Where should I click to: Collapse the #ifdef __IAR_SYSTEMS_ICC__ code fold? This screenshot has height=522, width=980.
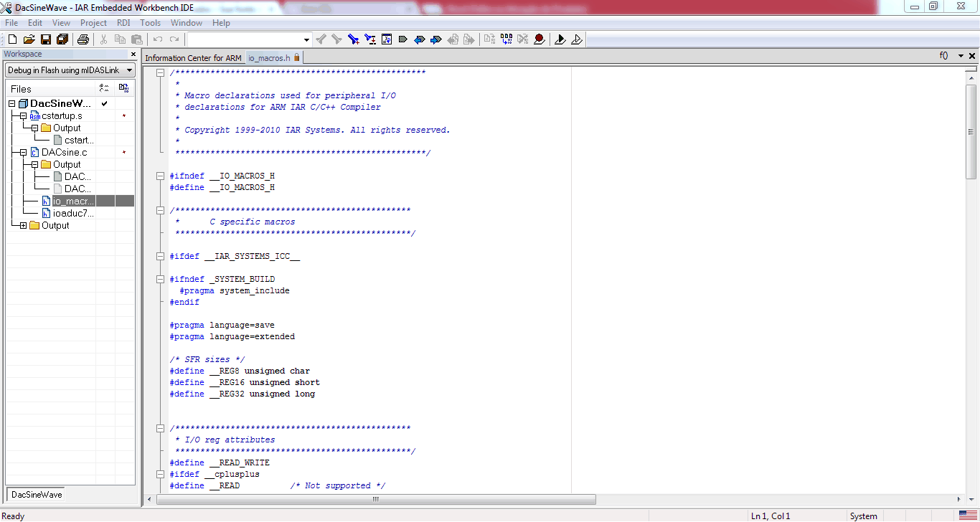[x=160, y=256]
